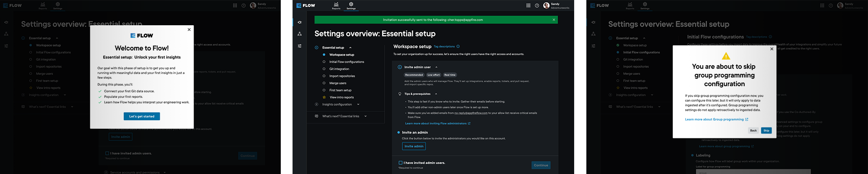Click Back in the group programming dialog
868x174 pixels.
pyautogui.click(x=753, y=130)
